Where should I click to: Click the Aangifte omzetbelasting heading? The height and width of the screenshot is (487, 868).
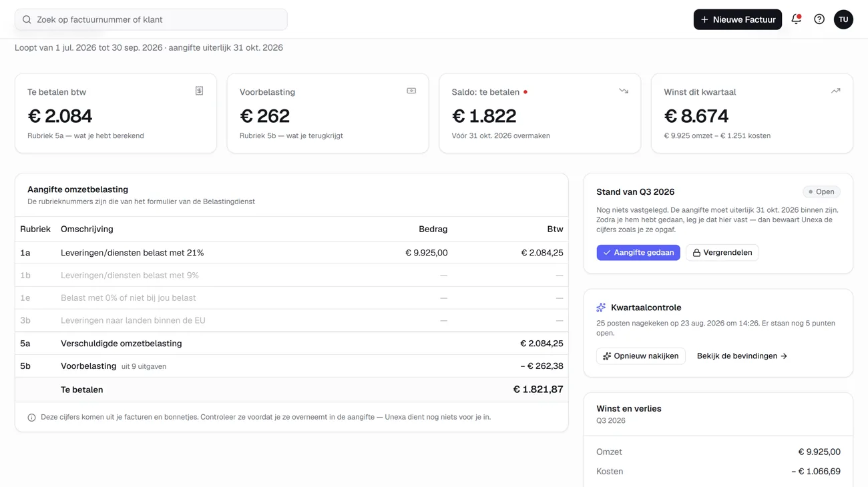77,189
